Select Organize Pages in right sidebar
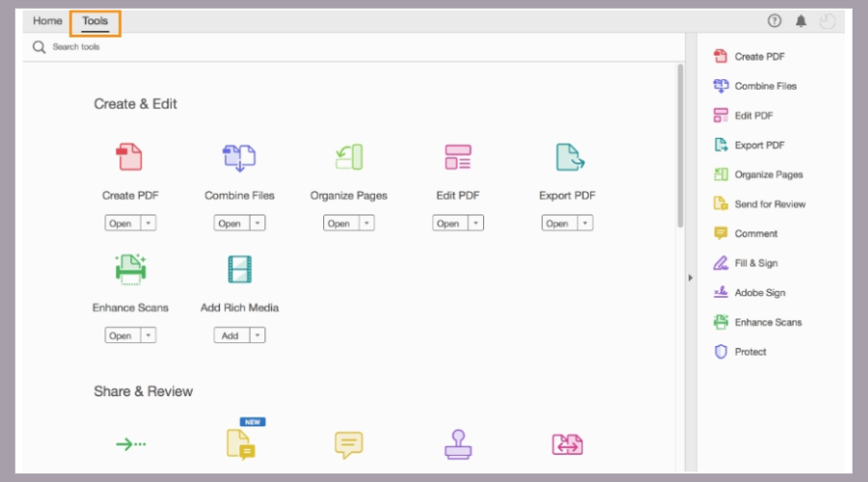Screen dimensions: 868x482 758,174
